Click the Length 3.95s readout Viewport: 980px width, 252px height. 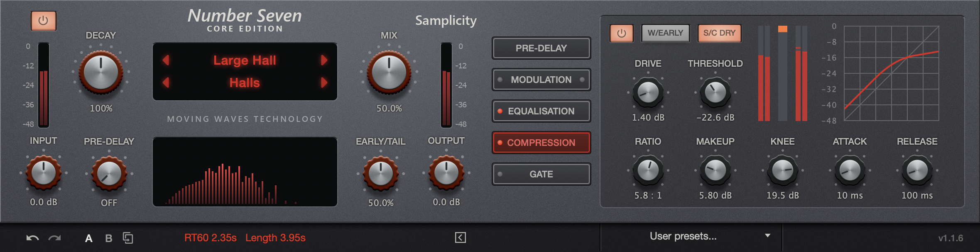(275, 238)
